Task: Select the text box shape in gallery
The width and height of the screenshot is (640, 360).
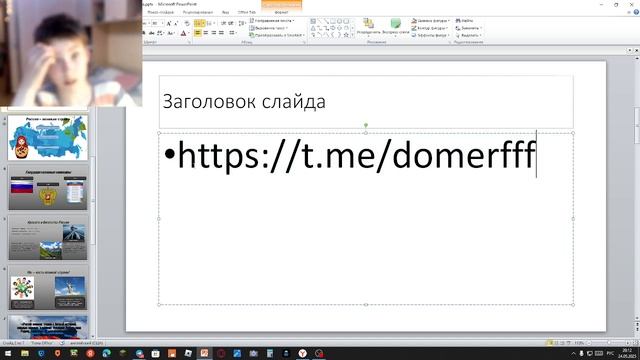Action: [x=313, y=21]
